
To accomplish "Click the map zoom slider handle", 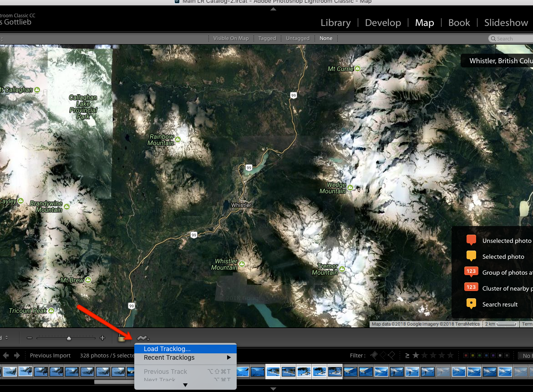I will click(69, 338).
